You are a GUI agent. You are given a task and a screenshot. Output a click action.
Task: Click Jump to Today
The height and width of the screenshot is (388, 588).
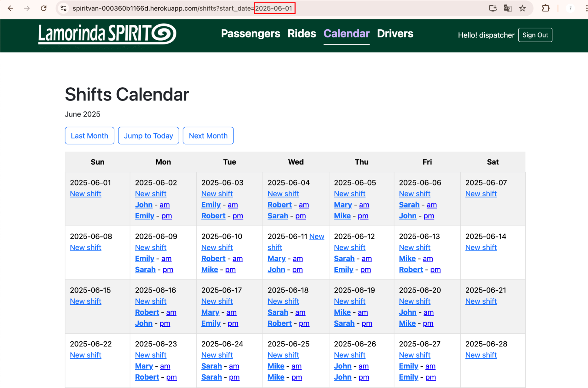click(148, 136)
